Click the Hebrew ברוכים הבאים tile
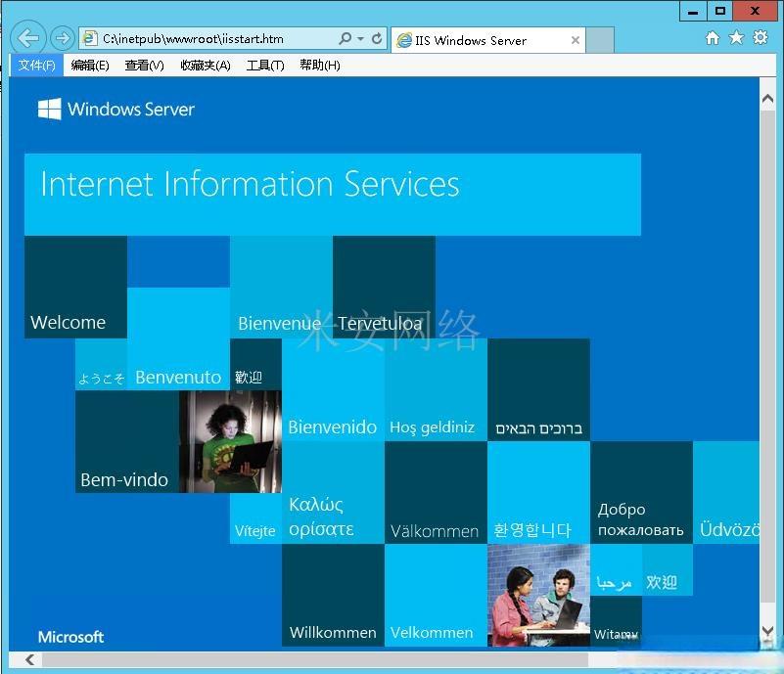This screenshot has width=784, height=674. pyautogui.click(x=538, y=389)
